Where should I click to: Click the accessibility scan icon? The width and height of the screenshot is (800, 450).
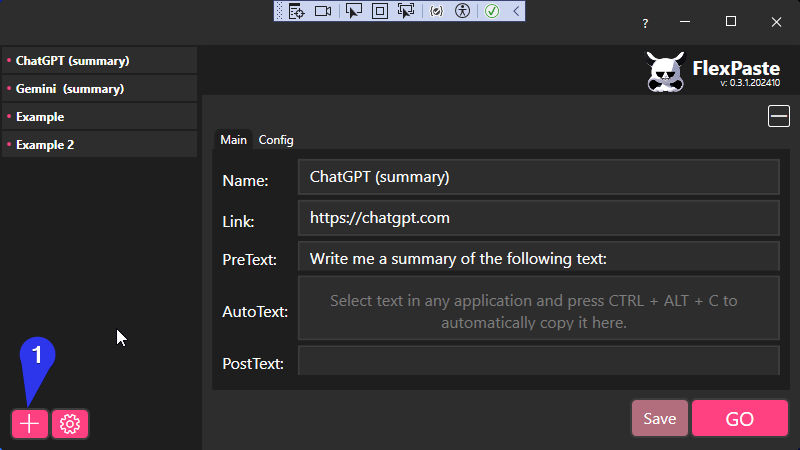pyautogui.click(x=462, y=11)
